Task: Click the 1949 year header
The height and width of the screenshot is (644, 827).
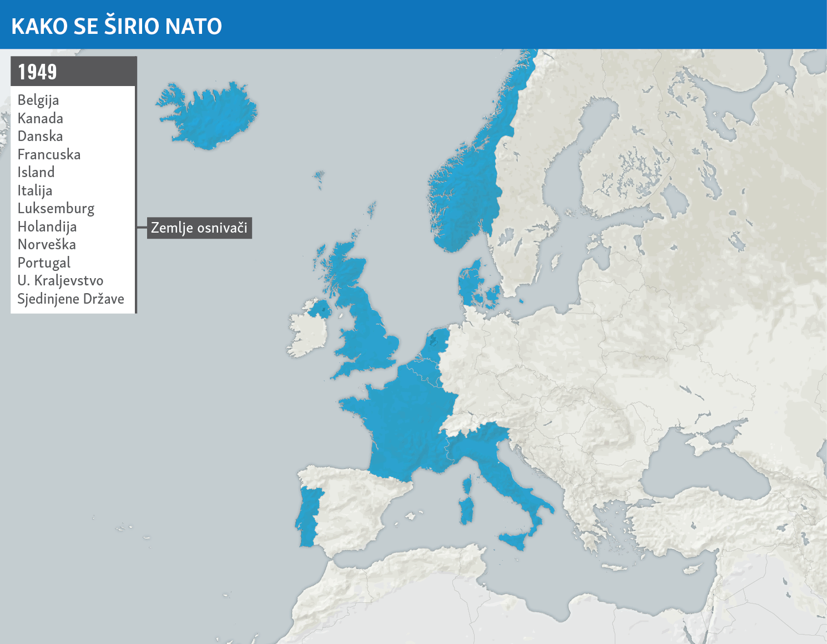Action: pos(38,72)
